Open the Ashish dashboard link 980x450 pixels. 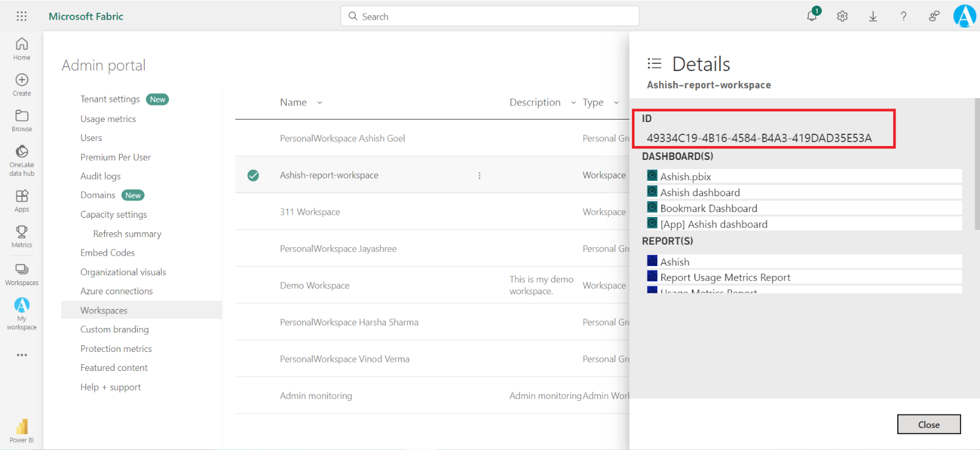[699, 193]
